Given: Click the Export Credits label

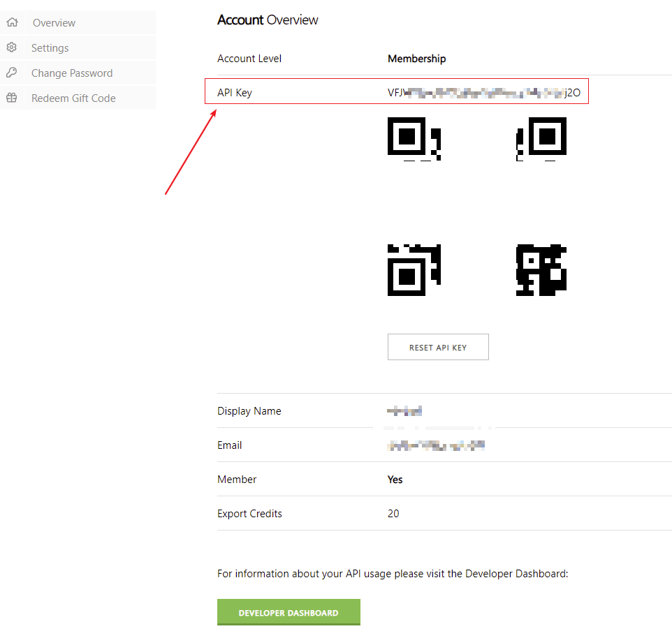Looking at the screenshot, I should click(249, 514).
